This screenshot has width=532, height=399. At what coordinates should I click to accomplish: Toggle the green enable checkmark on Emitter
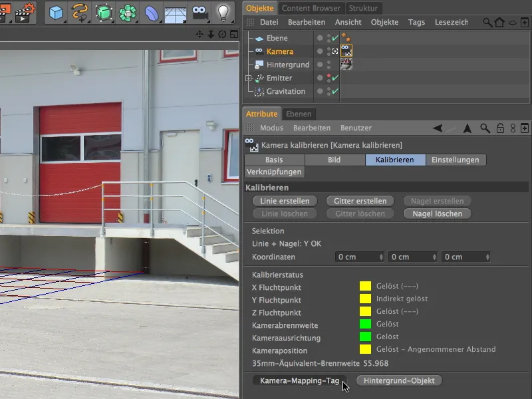(334, 78)
